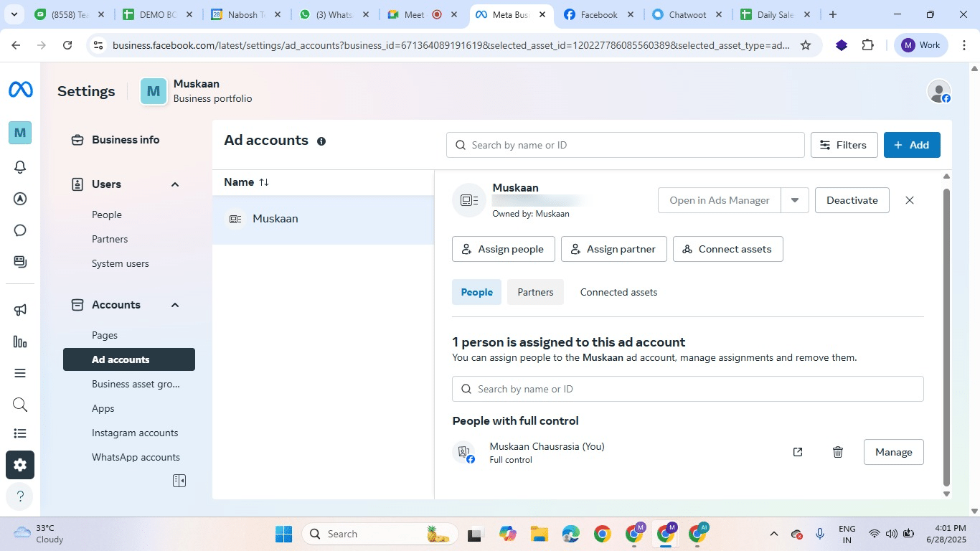Click the Assign people button

click(502, 249)
